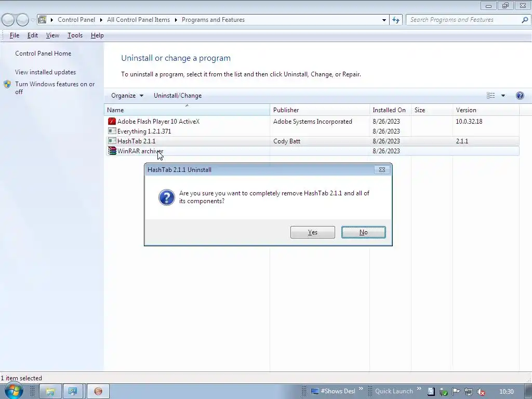Click the system clock showing 10:30
This screenshot has width=532, height=399.
tap(506, 392)
